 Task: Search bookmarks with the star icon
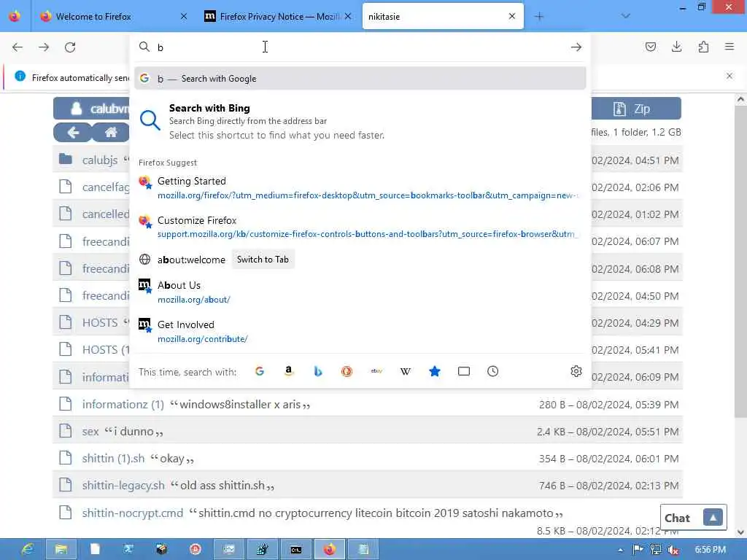coord(435,371)
